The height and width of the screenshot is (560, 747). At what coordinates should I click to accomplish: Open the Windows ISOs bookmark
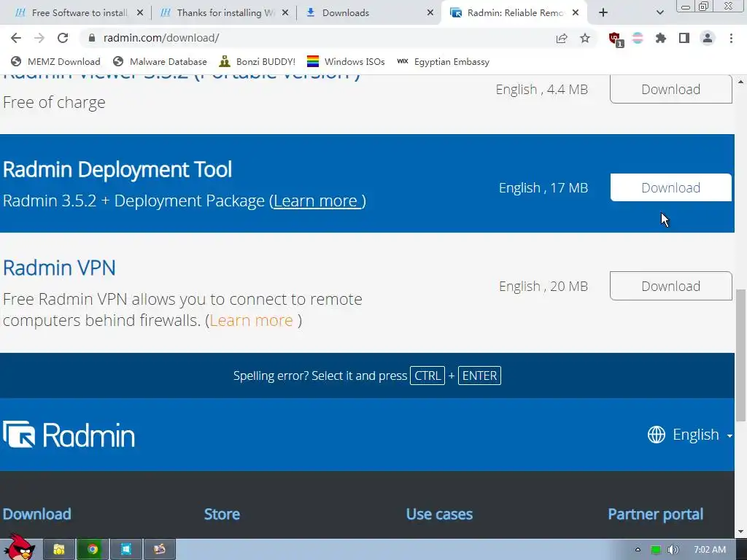tap(346, 61)
